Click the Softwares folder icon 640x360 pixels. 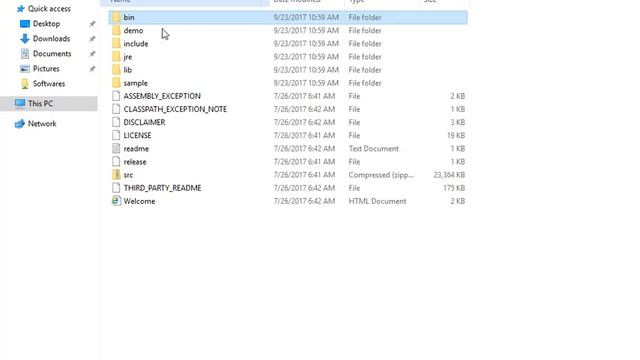tap(25, 84)
